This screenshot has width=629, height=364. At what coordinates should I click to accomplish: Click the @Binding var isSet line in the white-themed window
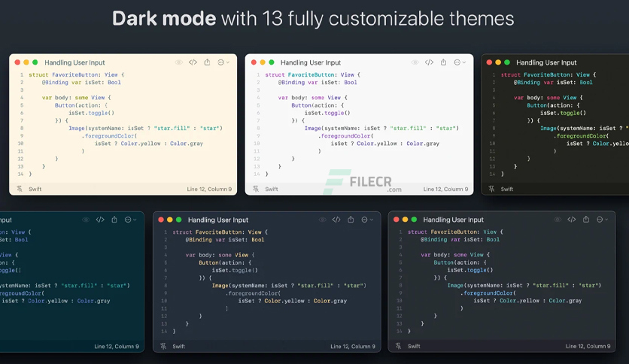coord(318,83)
